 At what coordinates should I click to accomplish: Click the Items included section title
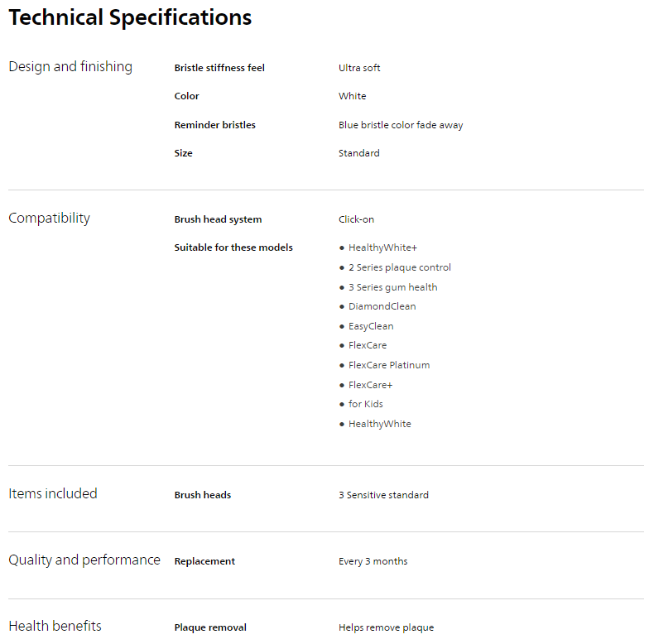pyautogui.click(x=53, y=493)
